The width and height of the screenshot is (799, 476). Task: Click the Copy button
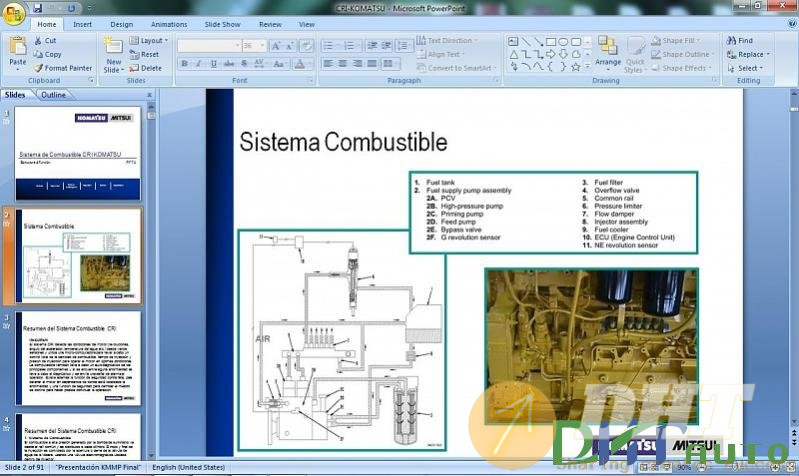coord(47,54)
